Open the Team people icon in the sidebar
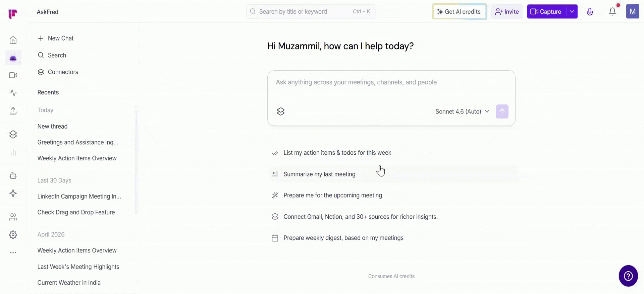 pyautogui.click(x=13, y=217)
